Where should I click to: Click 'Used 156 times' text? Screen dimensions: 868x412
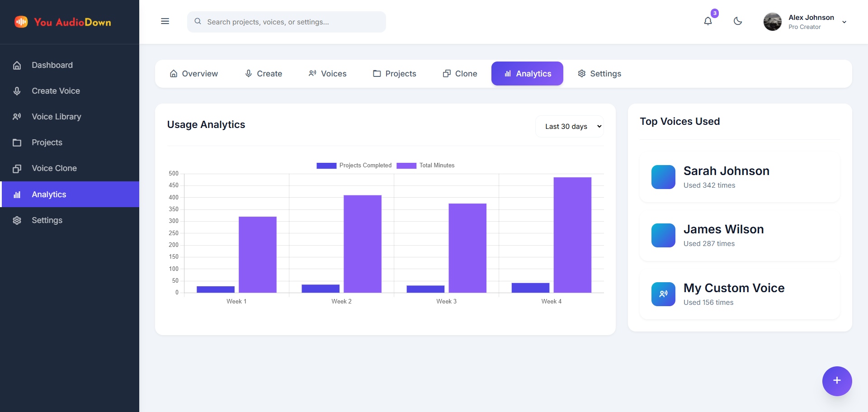click(x=708, y=303)
